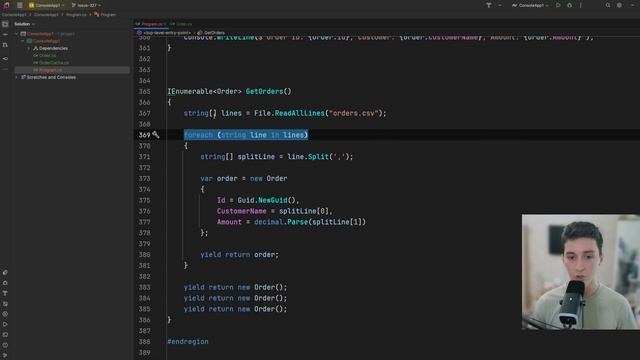640x360 pixels.
Task: Open the Solution view selector dropdown
Action: coord(24,24)
